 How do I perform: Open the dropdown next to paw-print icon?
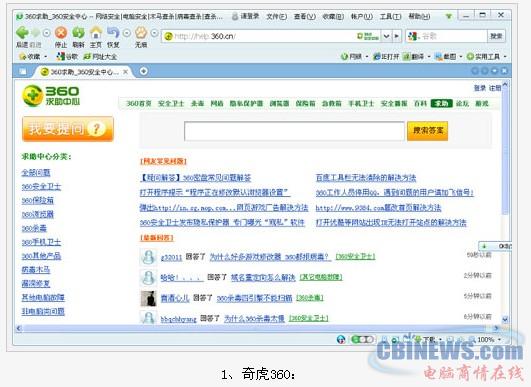click(154, 33)
